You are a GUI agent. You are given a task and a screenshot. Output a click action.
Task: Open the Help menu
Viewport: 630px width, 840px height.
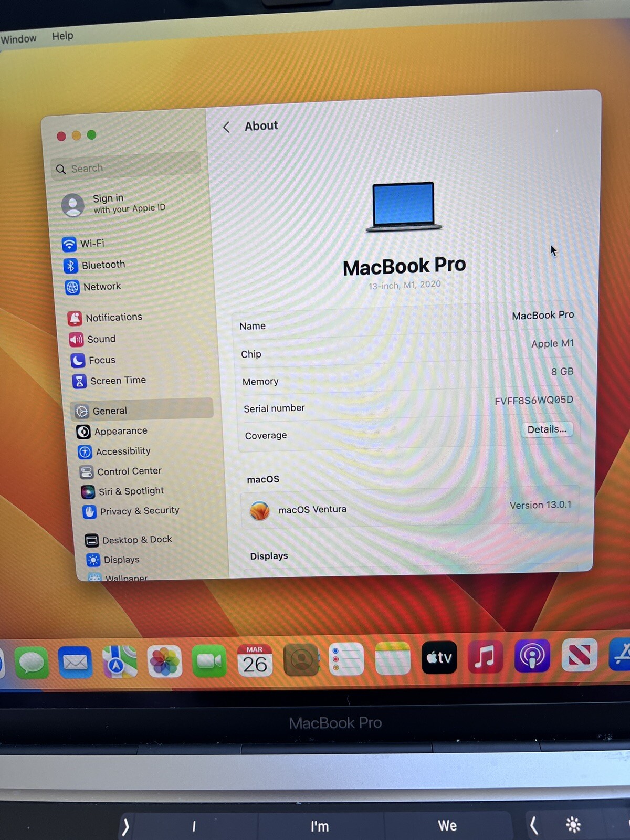pyautogui.click(x=62, y=36)
